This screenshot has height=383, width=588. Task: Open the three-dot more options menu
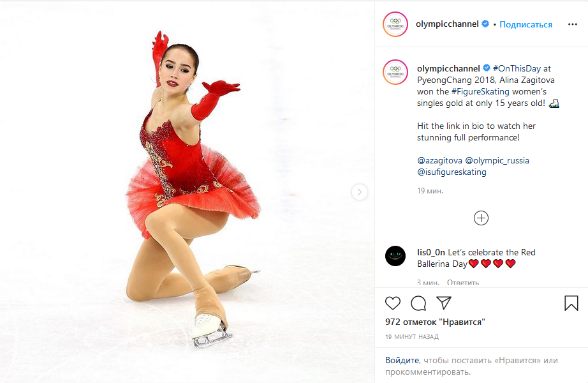click(572, 24)
